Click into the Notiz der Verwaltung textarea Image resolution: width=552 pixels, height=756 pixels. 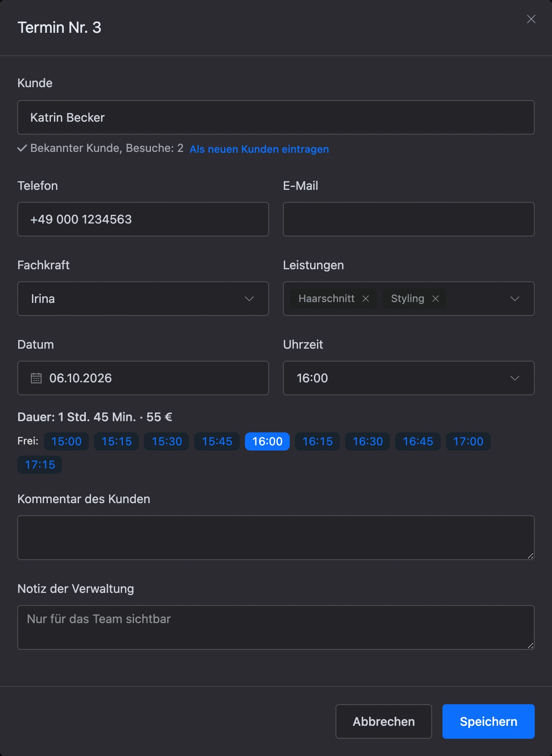pyautogui.click(x=276, y=627)
